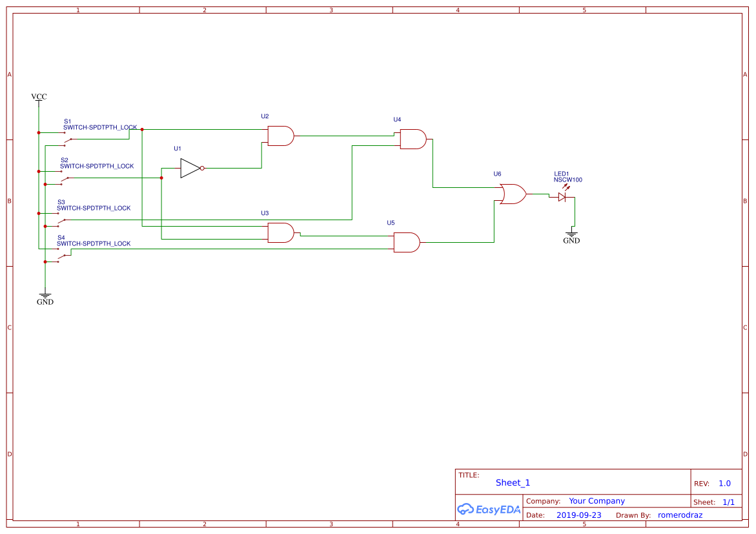Select the U1 NOT gate inverter symbol
Image resolution: width=756 pixels, height=534 pixels.
pyautogui.click(x=190, y=168)
